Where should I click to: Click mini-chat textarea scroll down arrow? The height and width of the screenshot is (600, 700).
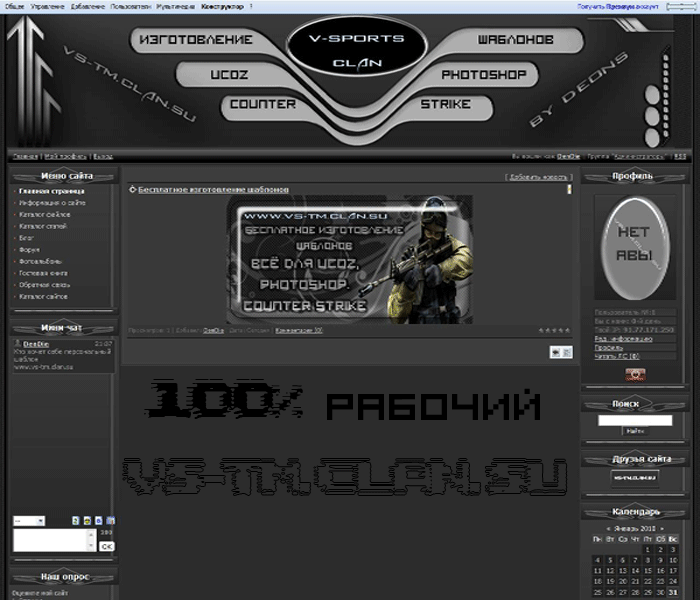tap(92, 546)
